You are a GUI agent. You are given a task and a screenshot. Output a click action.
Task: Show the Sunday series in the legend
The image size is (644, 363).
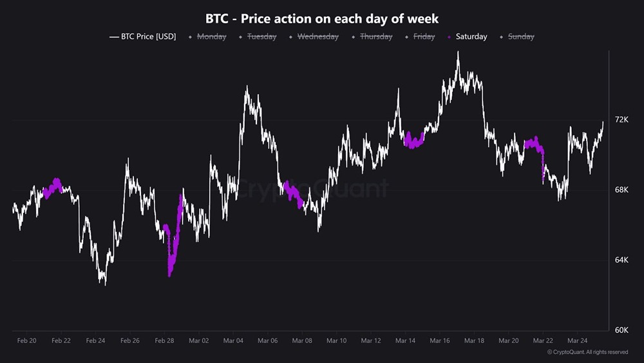tap(521, 37)
